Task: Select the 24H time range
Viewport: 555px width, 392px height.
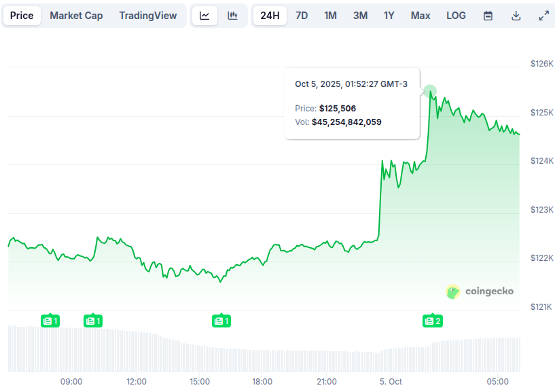Action: pos(270,16)
